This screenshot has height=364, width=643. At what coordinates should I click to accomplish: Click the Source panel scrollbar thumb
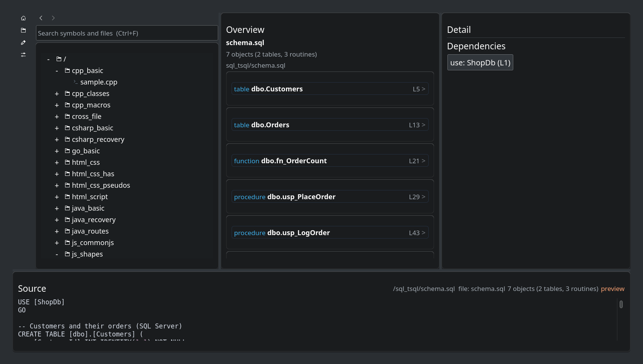pos(621,304)
